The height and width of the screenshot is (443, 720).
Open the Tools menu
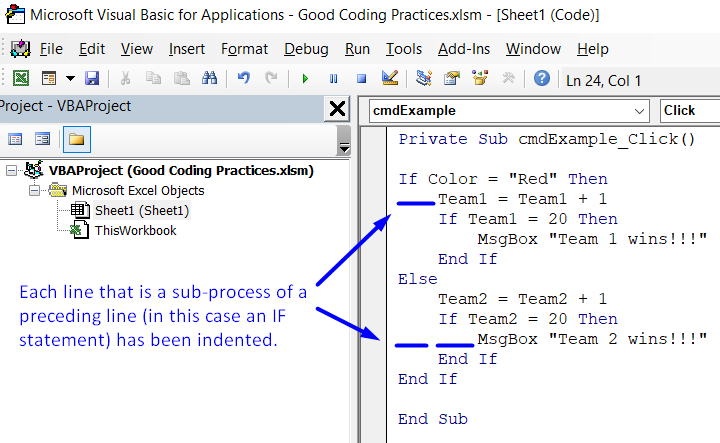coord(404,49)
